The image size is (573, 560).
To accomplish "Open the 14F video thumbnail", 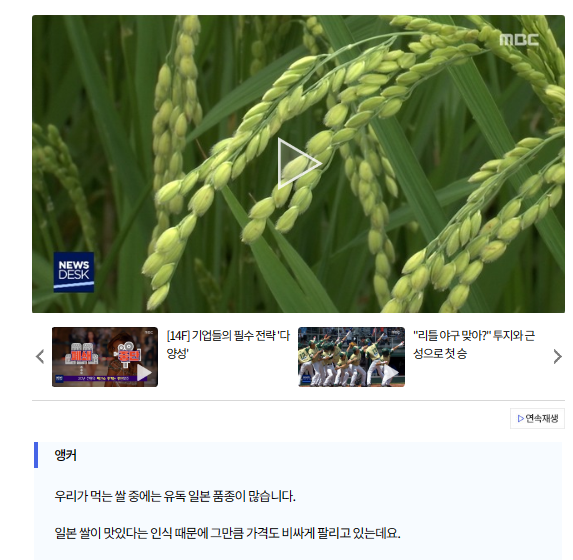I will click(105, 357).
